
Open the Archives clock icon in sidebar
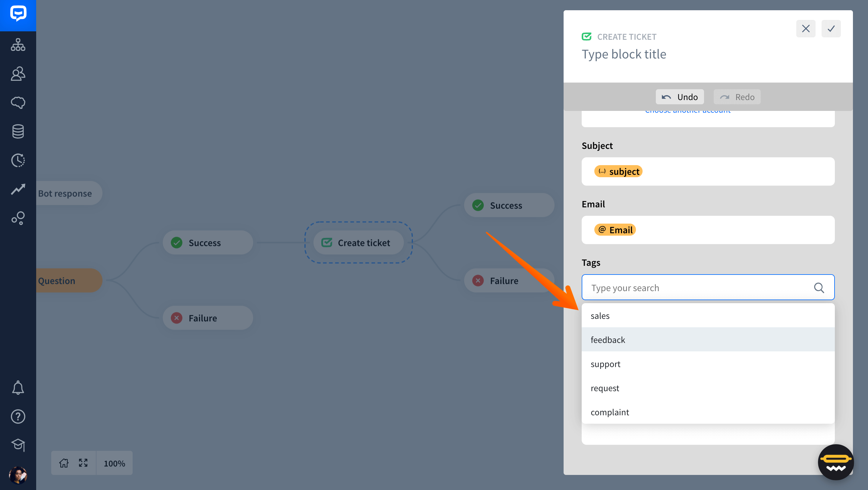18,160
